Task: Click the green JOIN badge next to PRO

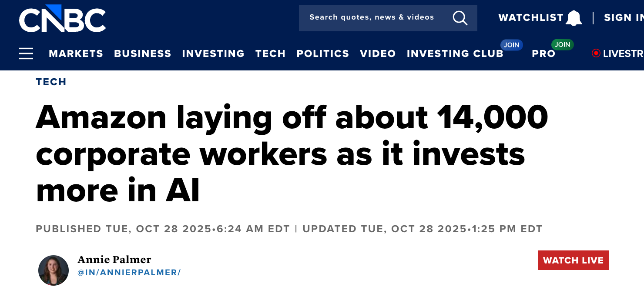Action: pos(563,44)
